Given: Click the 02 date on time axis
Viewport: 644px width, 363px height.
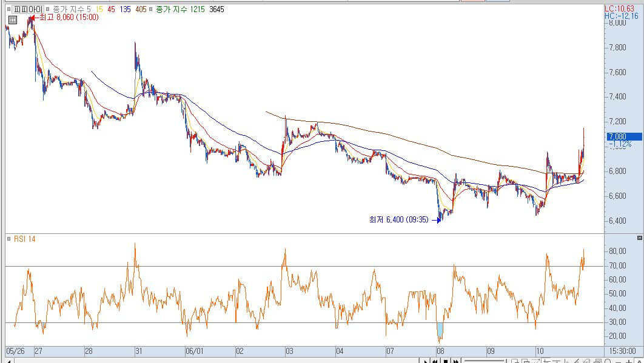Looking at the screenshot, I should coord(240,351).
